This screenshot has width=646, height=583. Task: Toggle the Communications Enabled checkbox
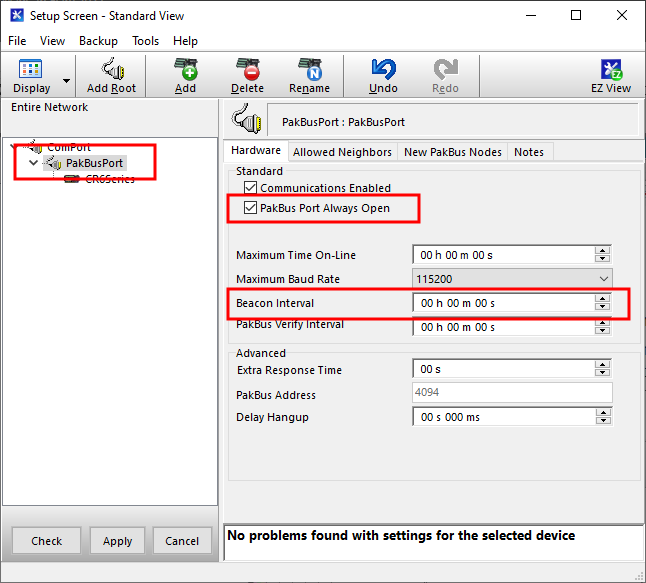251,188
